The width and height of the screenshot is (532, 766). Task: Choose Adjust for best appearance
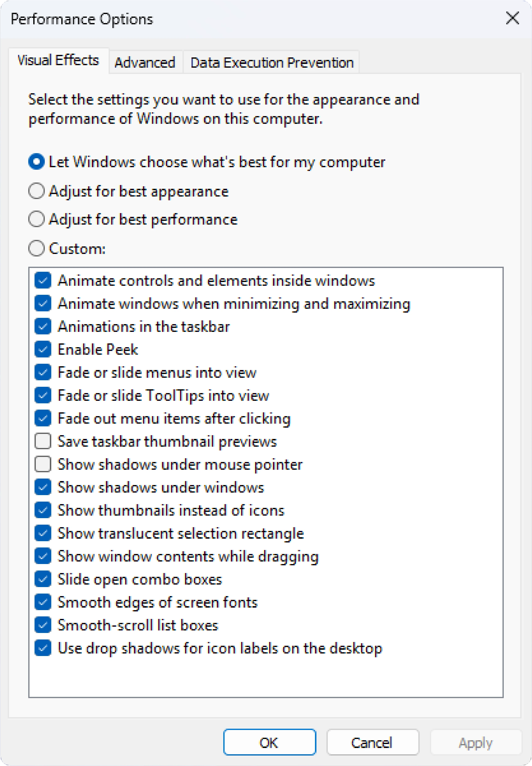37,191
